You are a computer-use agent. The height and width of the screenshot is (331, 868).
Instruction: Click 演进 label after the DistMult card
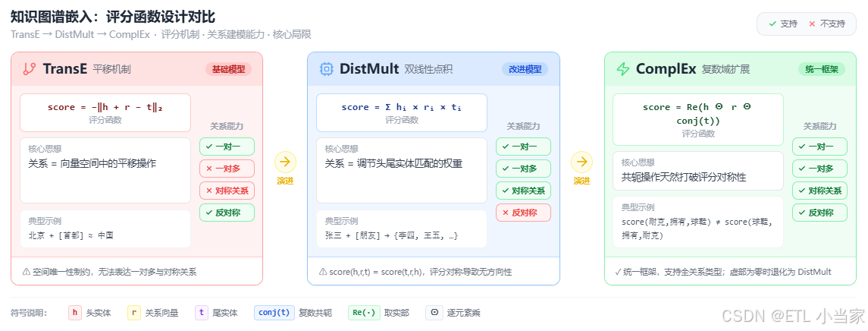click(x=581, y=181)
